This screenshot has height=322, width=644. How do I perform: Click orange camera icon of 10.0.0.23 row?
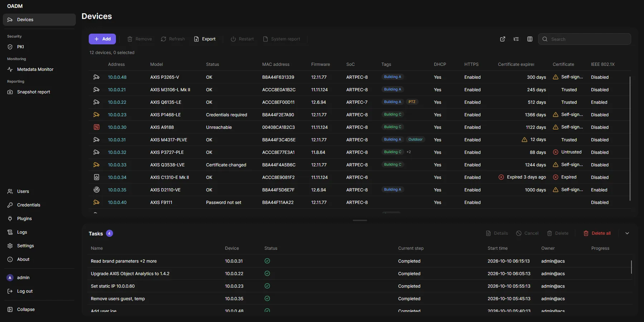click(x=96, y=114)
